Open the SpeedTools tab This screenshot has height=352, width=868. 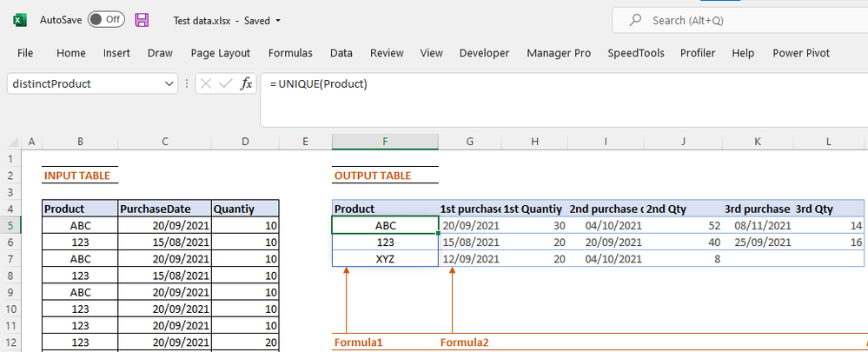click(x=635, y=53)
